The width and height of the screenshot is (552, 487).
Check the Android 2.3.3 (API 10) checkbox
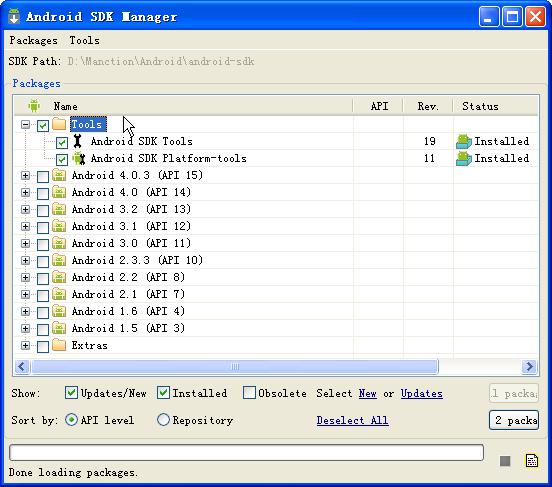coord(43,261)
